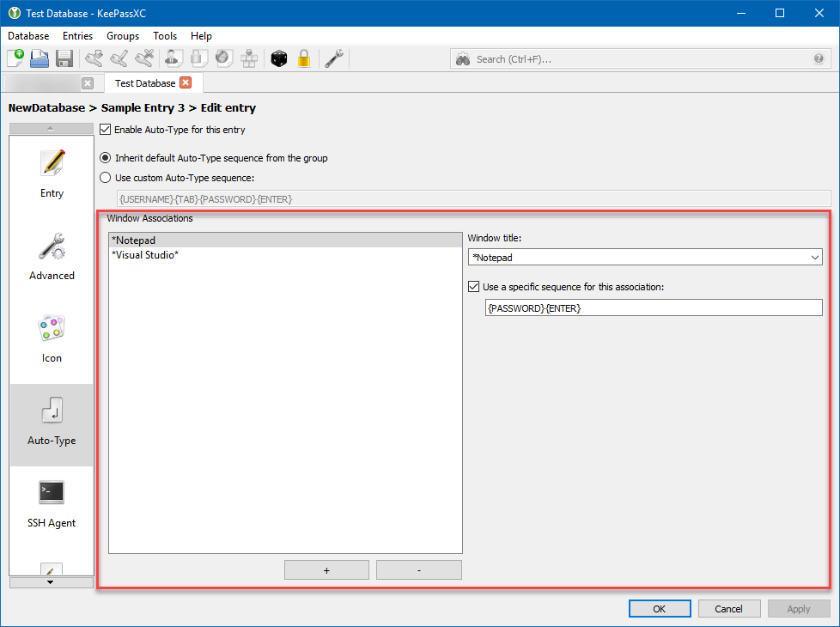Click the Delete entry key icon
Viewport: 840px width, 627px height.
coord(144,58)
